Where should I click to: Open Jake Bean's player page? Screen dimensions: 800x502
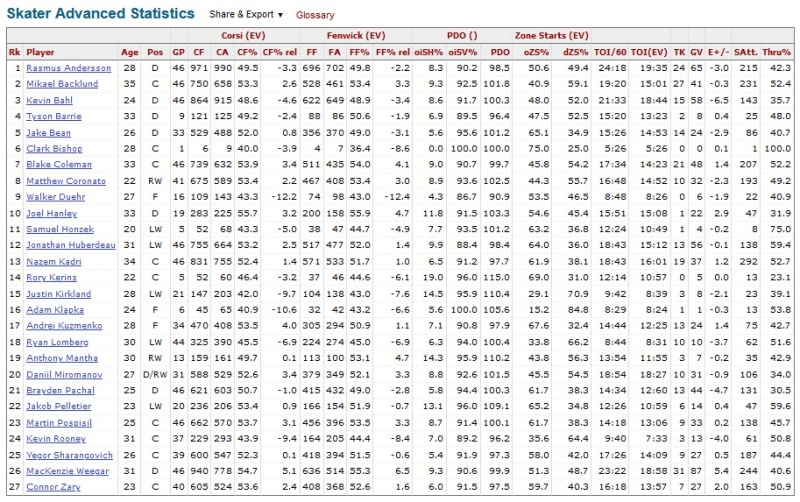click(x=48, y=133)
